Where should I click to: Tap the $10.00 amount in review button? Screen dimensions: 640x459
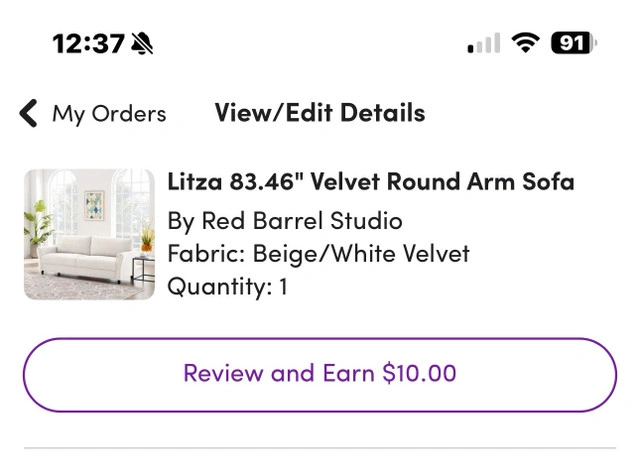click(419, 374)
